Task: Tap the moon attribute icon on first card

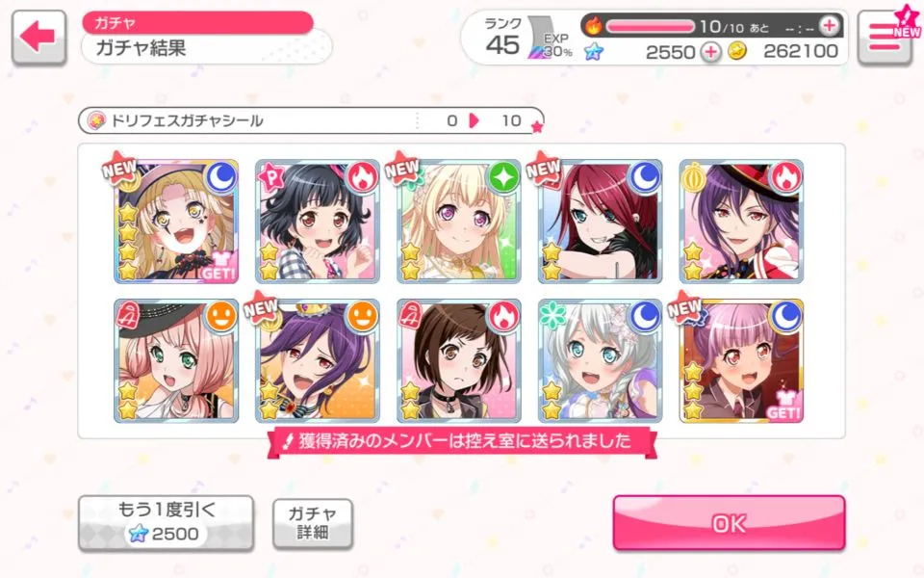Action: tap(221, 176)
